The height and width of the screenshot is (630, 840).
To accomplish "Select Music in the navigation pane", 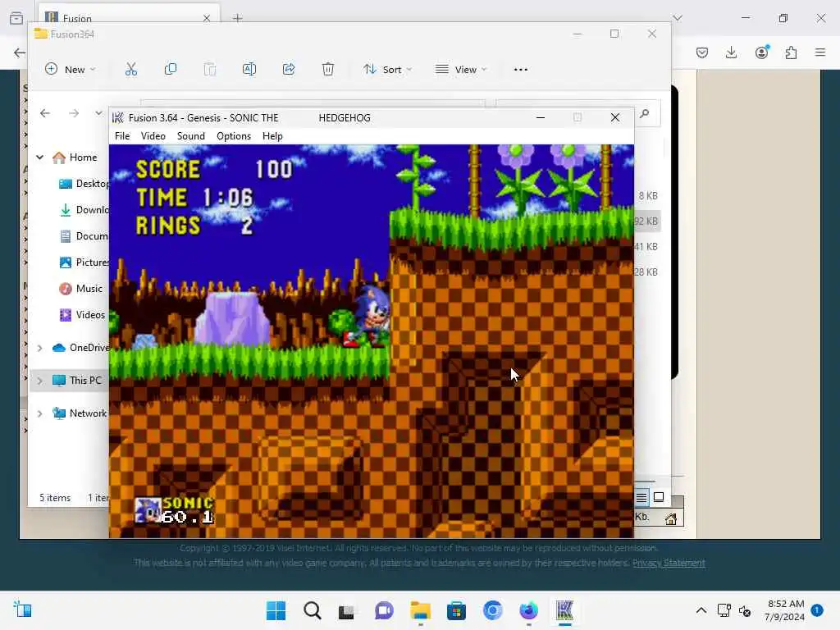I will coord(80,289).
